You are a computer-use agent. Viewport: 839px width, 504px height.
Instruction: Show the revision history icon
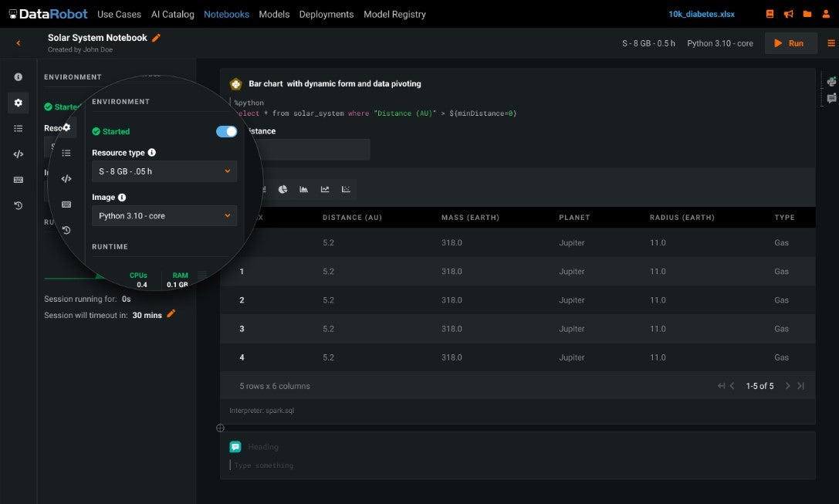(x=19, y=205)
